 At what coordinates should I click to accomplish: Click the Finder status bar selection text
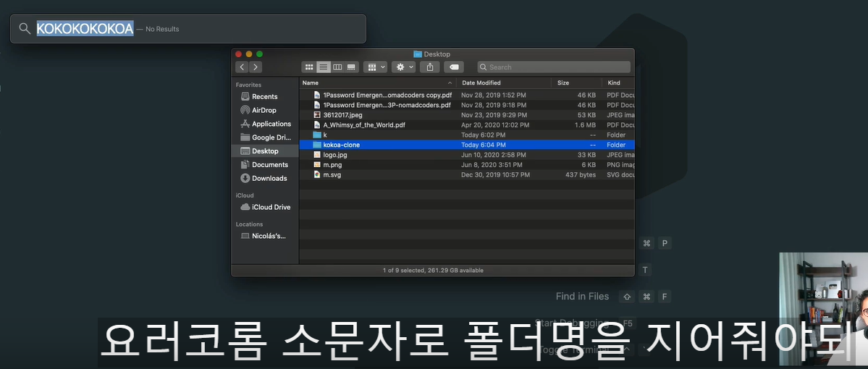point(433,271)
